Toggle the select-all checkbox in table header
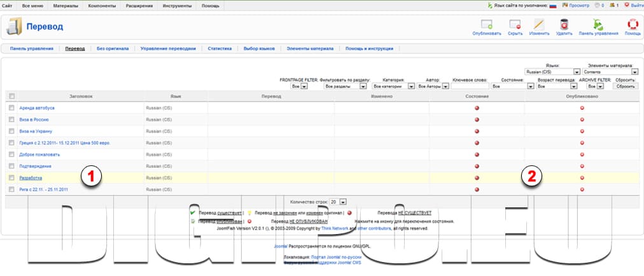This screenshot has height=276, width=644. (x=11, y=96)
